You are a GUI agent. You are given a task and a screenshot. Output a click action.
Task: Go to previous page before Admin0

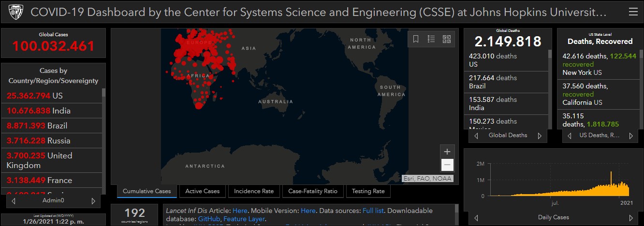coord(14,200)
